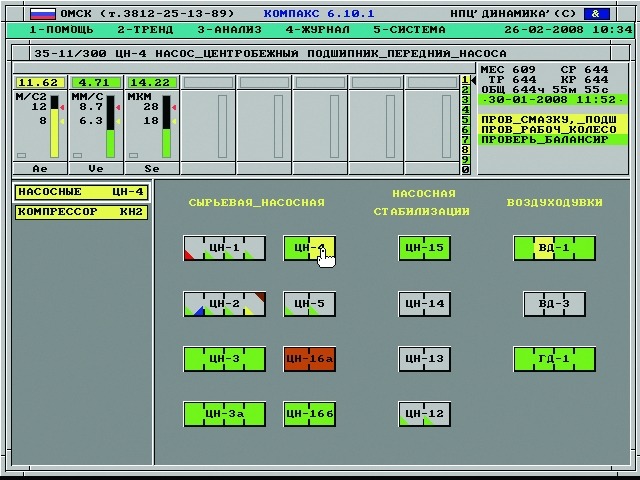The image size is (640, 480).
Task: Open the 4-ЖУРНАЛ menu
Action: [318, 30]
